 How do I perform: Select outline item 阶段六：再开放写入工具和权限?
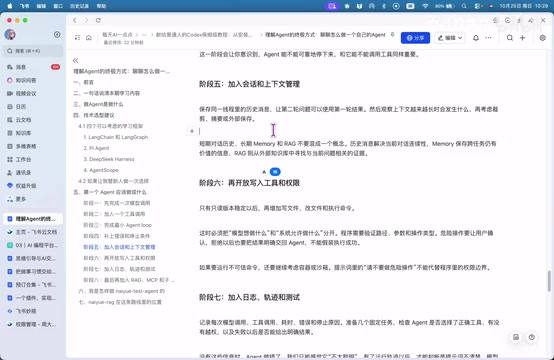(119, 258)
